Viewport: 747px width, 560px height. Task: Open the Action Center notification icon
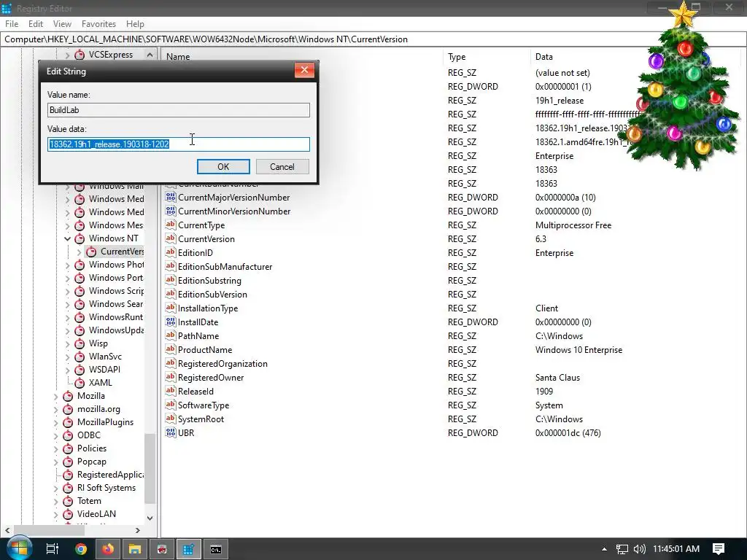coord(719,549)
